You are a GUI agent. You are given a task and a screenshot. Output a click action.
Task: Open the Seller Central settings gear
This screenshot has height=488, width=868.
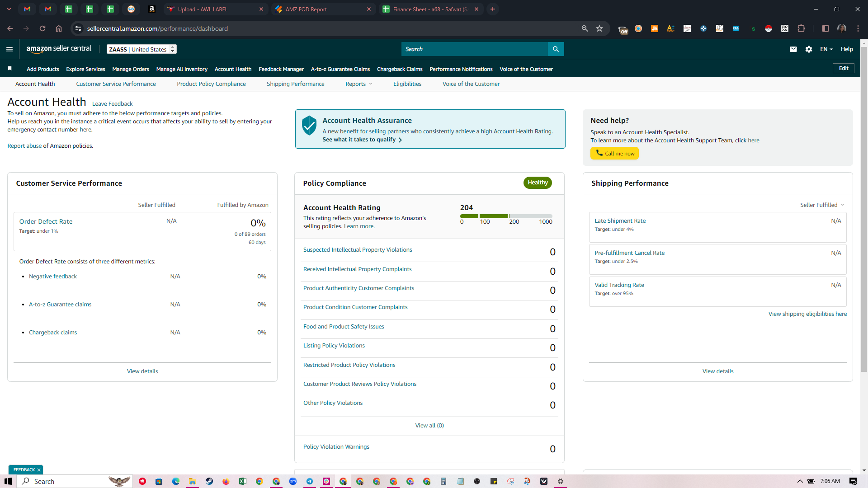pos(809,49)
